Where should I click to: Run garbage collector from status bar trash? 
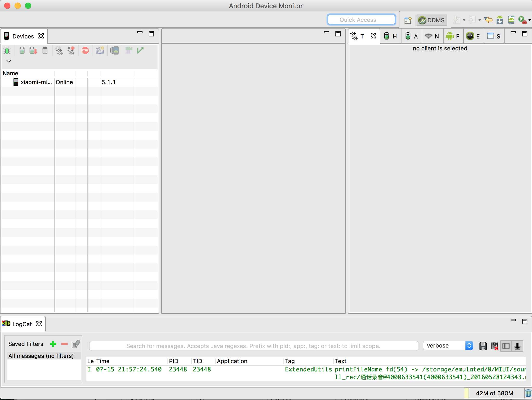528,393
